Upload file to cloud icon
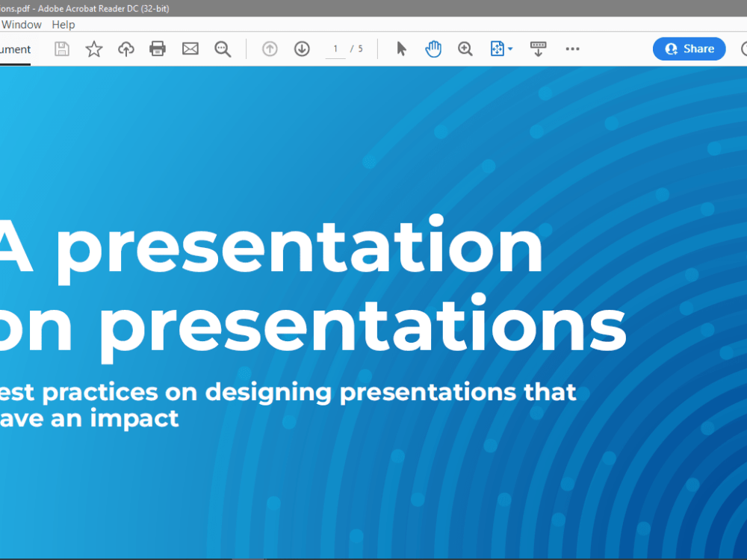 [125, 49]
